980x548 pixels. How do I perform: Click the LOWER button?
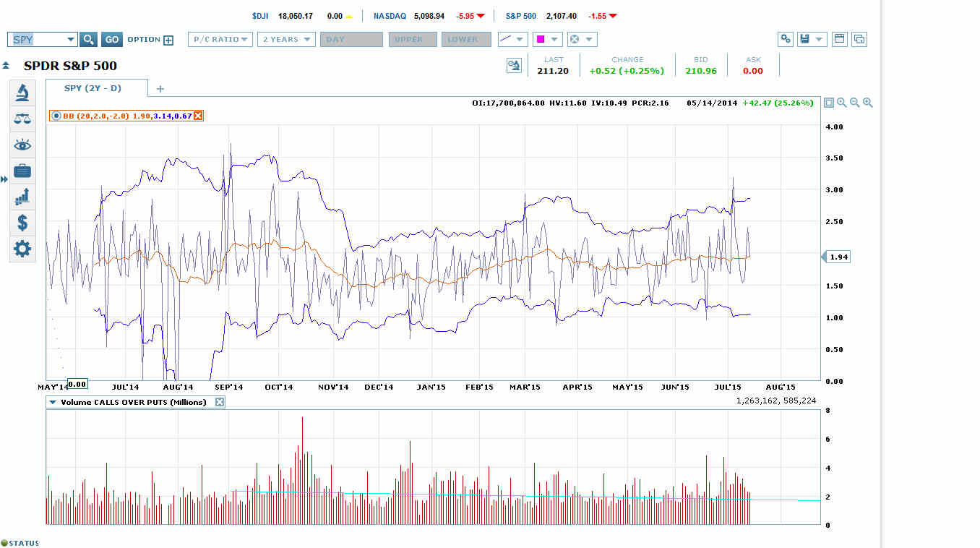coord(466,40)
